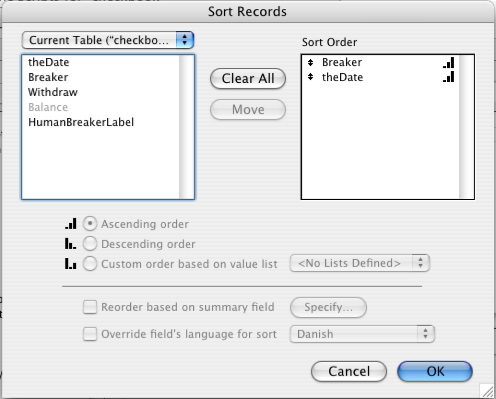Click the ascending bars icon next to theDate
The height and width of the screenshot is (399, 496).
point(449,77)
